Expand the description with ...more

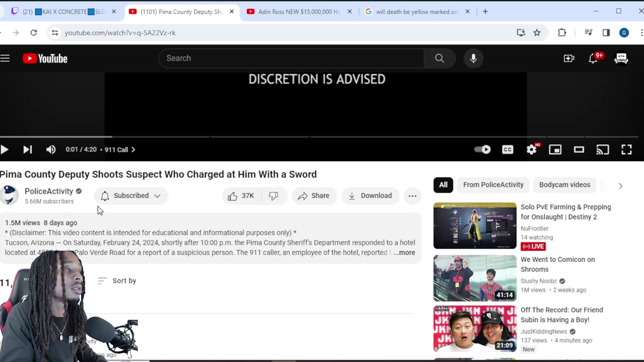405,252
